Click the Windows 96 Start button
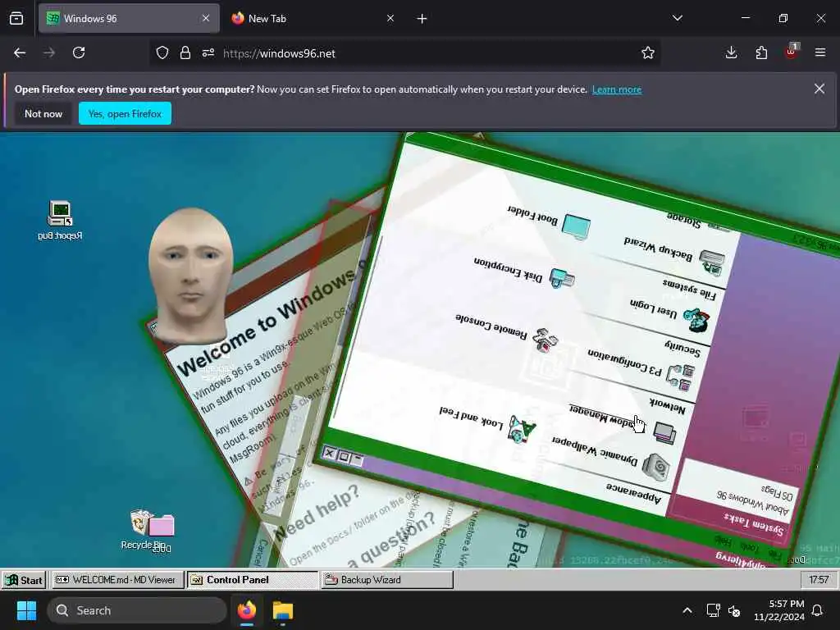840x630 pixels. (24, 580)
